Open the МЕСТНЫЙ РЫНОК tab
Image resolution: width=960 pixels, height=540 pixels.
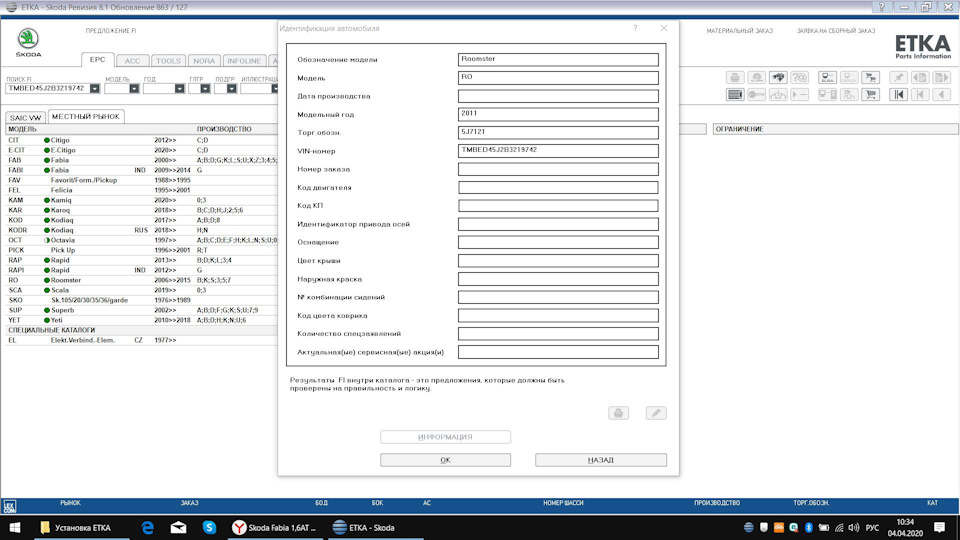(86, 116)
